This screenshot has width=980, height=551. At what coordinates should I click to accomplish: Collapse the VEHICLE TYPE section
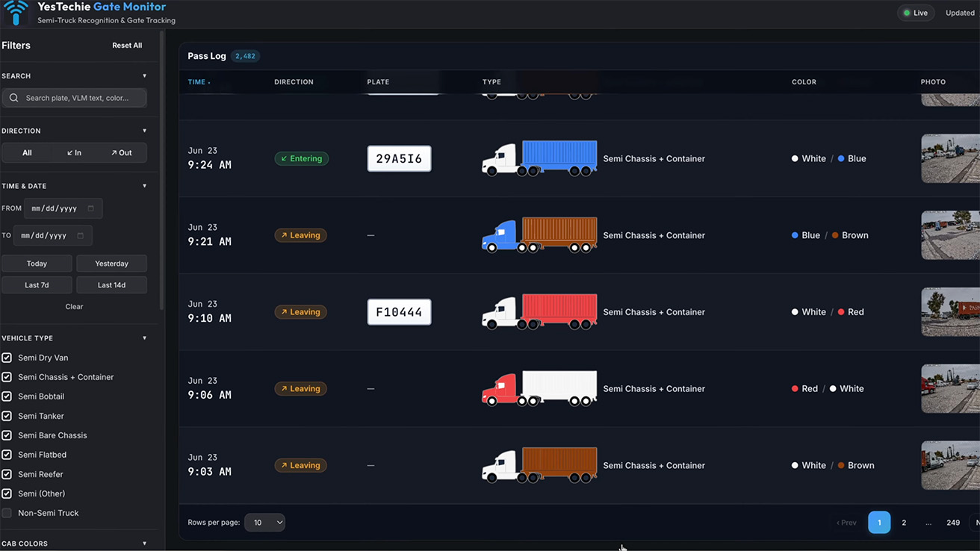144,338
